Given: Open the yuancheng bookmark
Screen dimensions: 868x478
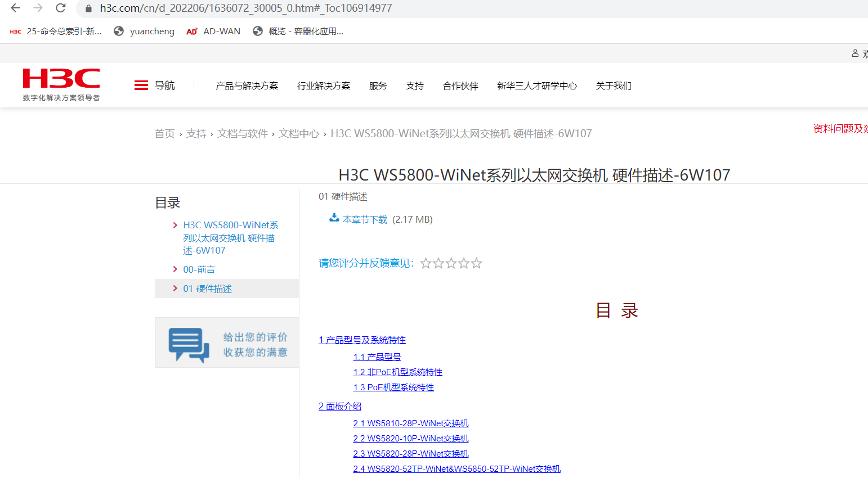Looking at the screenshot, I should tap(144, 31).
